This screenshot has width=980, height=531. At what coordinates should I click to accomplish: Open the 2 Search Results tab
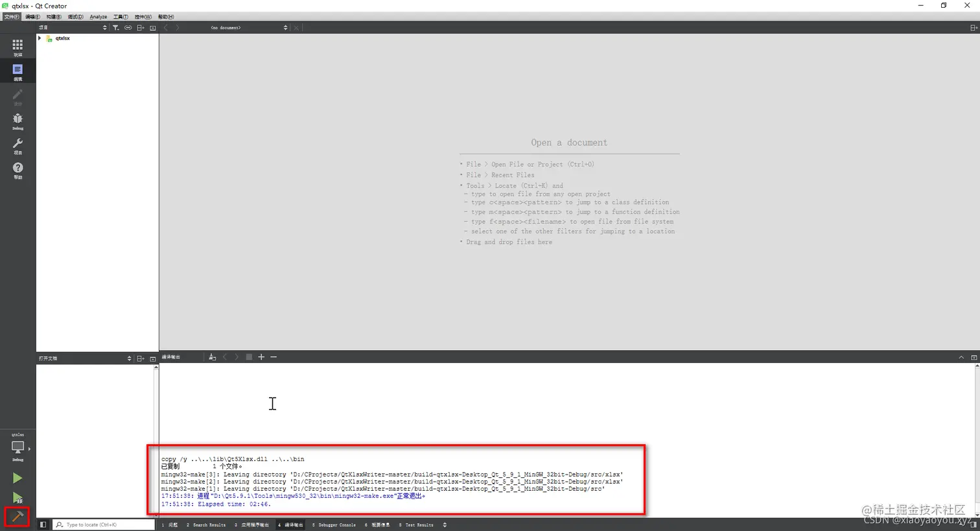coord(206,525)
